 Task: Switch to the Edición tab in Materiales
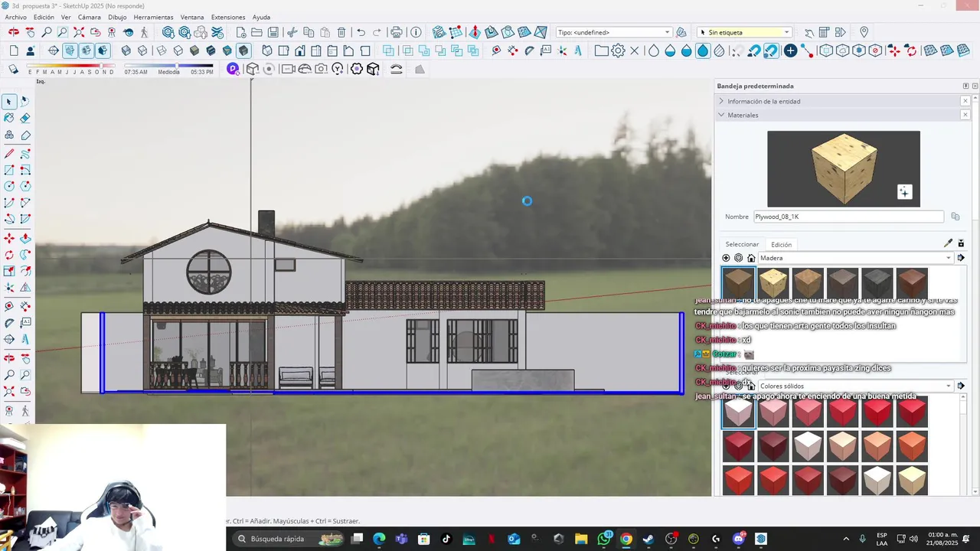(x=781, y=244)
